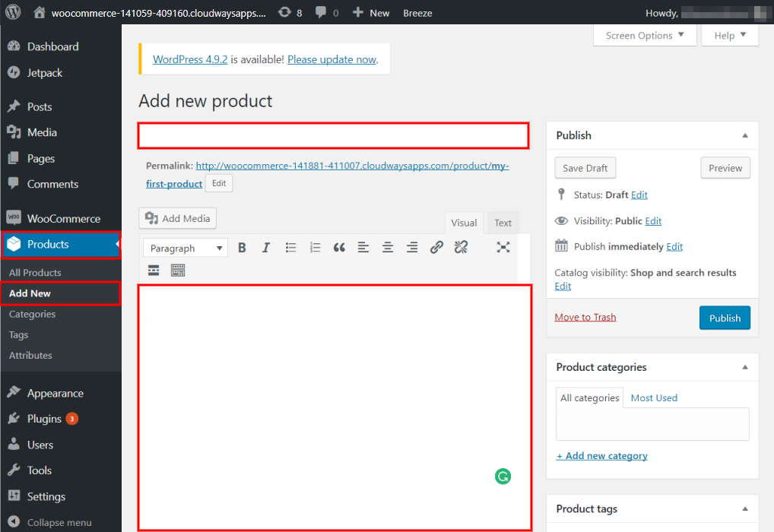The height and width of the screenshot is (532, 774).
Task: Click the Add Media button
Action: 178,218
